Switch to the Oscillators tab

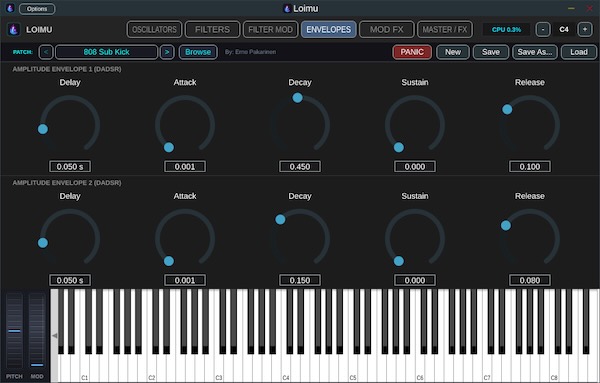(154, 29)
